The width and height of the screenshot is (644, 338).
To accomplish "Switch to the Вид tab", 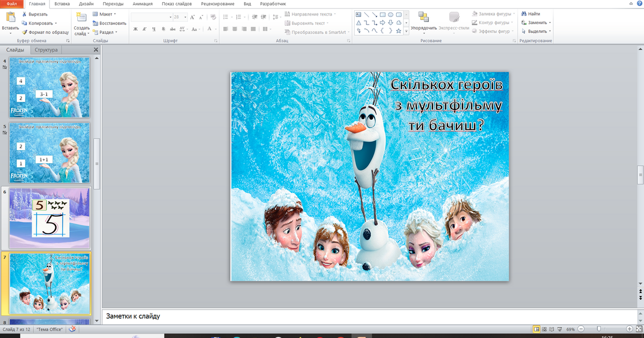I will point(247,4).
